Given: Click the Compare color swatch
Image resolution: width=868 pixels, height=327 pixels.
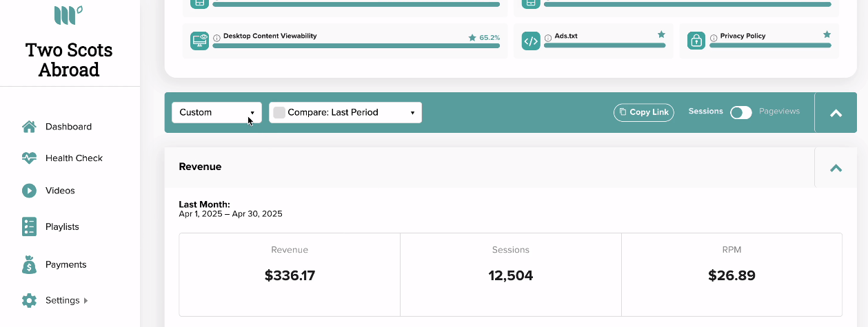Looking at the screenshot, I should pos(279,112).
